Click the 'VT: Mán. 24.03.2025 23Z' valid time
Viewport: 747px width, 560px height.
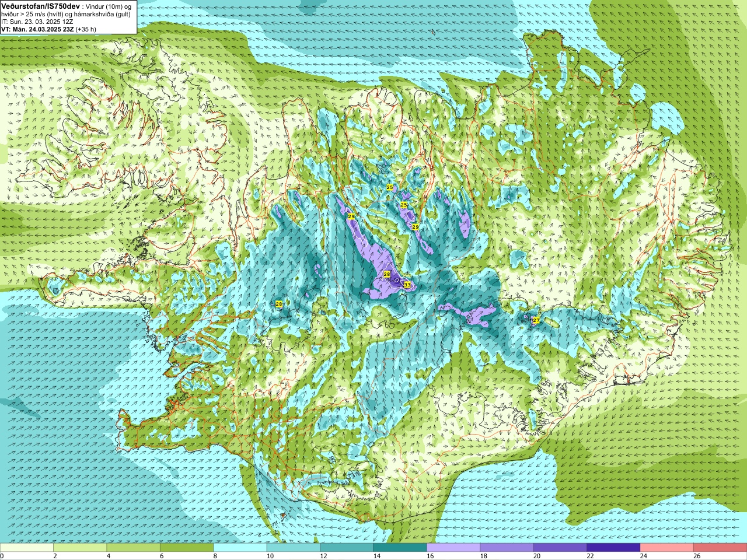37,29
